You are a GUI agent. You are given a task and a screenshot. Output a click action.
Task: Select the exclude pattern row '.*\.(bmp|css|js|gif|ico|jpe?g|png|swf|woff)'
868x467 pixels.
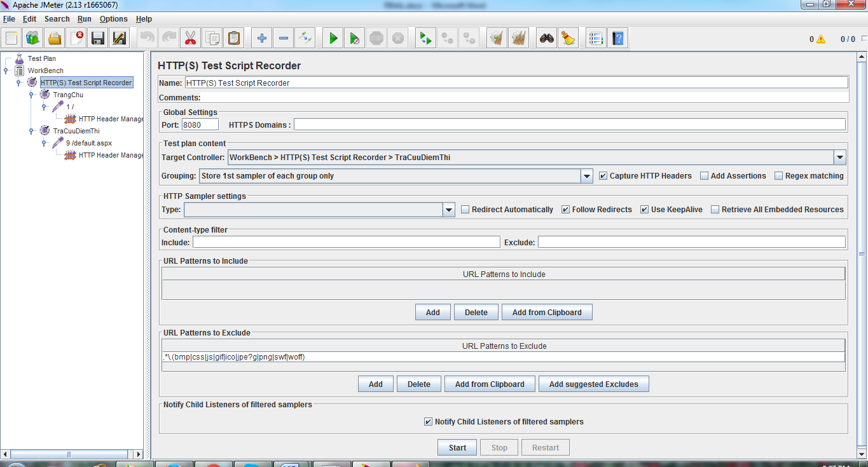[503, 357]
